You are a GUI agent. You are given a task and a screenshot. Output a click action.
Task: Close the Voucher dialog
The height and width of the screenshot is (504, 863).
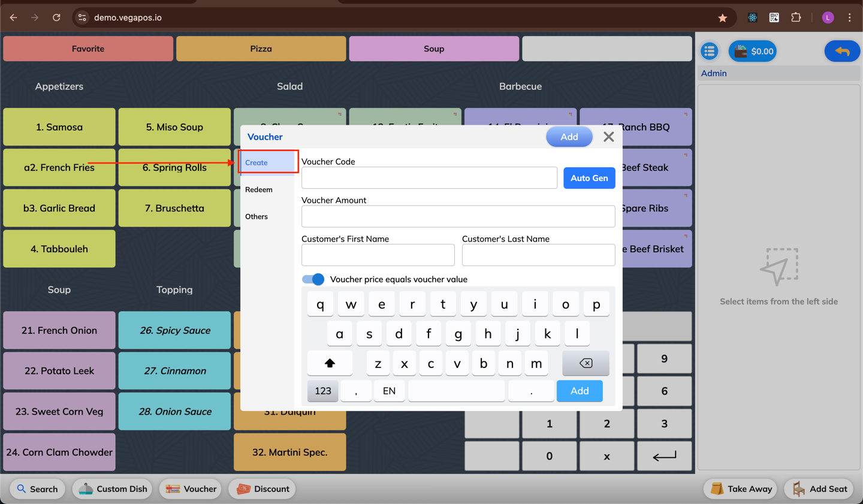(x=609, y=137)
